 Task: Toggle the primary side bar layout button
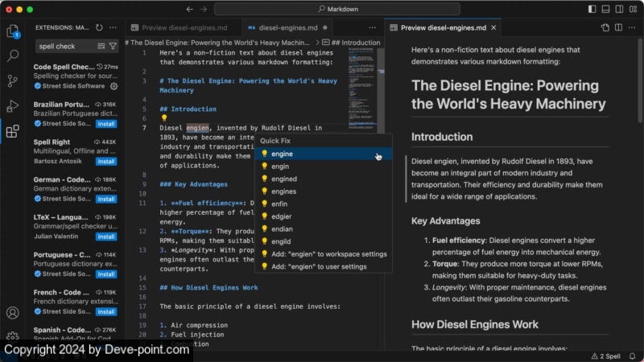(592, 9)
